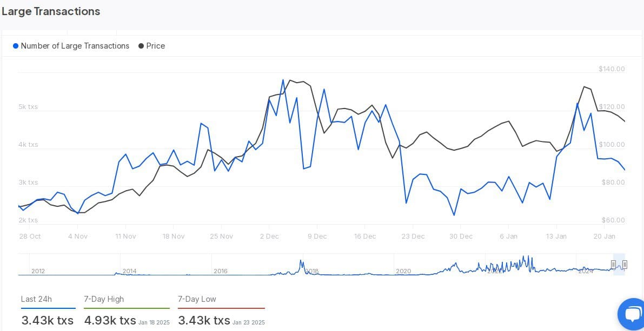Select the 7-Day High stat

point(104,299)
